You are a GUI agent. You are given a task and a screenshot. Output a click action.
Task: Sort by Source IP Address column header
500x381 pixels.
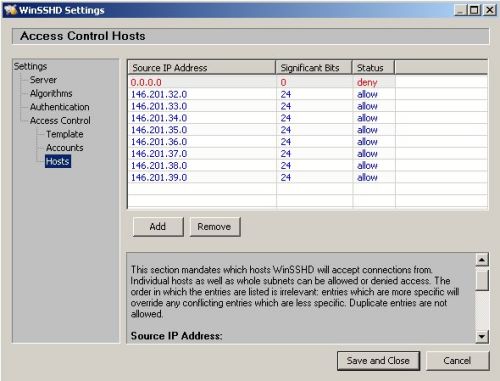point(202,68)
